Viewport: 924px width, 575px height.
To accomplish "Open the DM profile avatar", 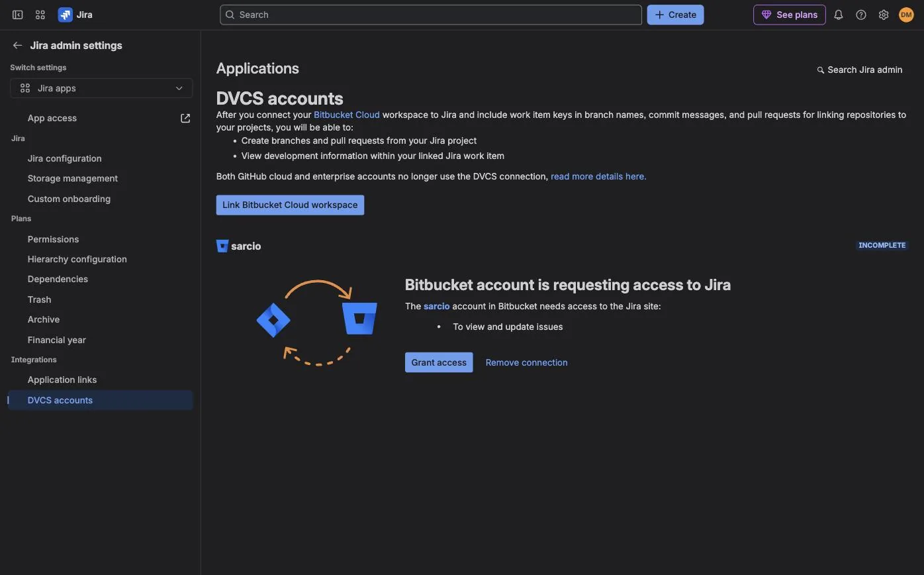I will point(906,15).
